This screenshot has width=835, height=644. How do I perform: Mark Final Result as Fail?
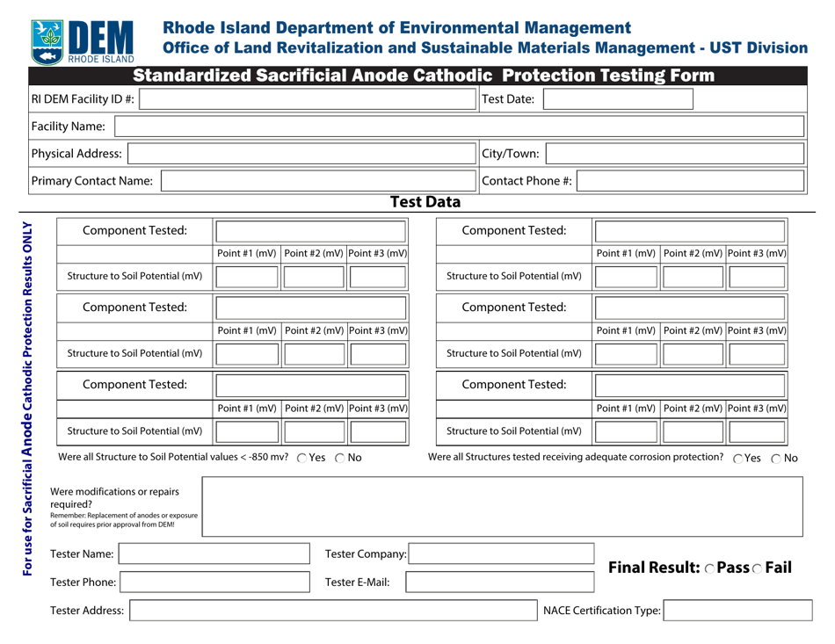point(757,568)
